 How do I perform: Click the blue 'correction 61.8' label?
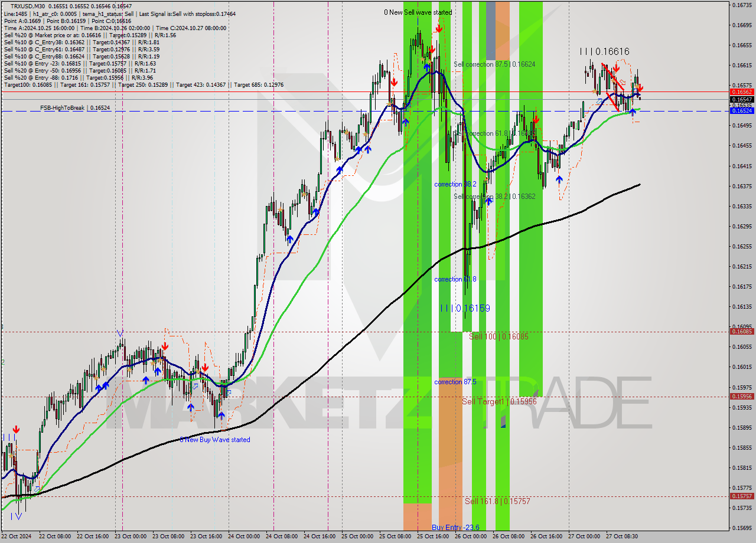click(x=455, y=279)
